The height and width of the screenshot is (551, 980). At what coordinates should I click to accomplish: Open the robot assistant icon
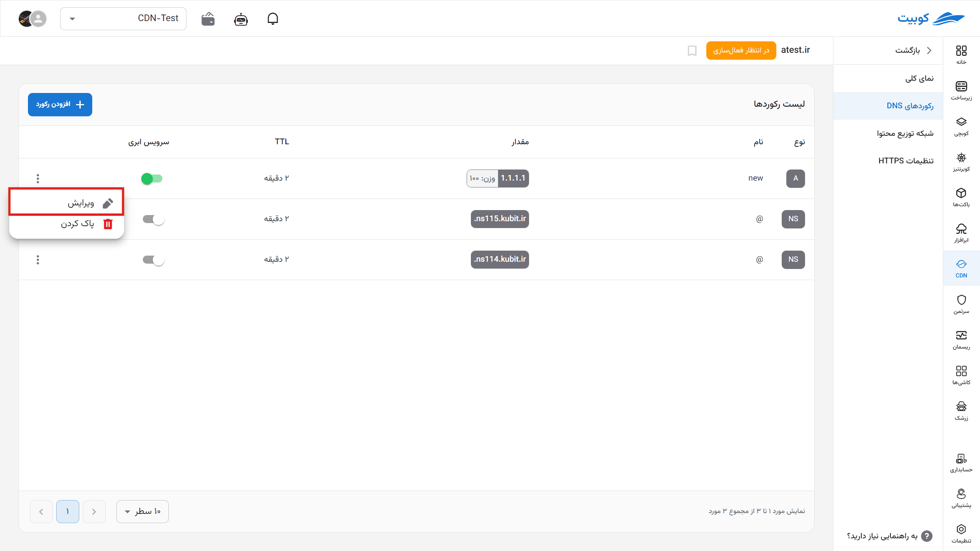[x=241, y=19]
